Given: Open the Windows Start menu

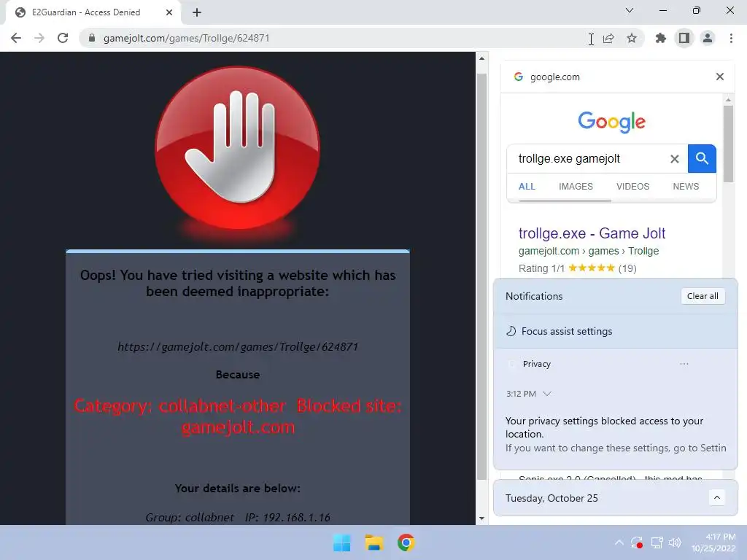Looking at the screenshot, I should [341, 542].
